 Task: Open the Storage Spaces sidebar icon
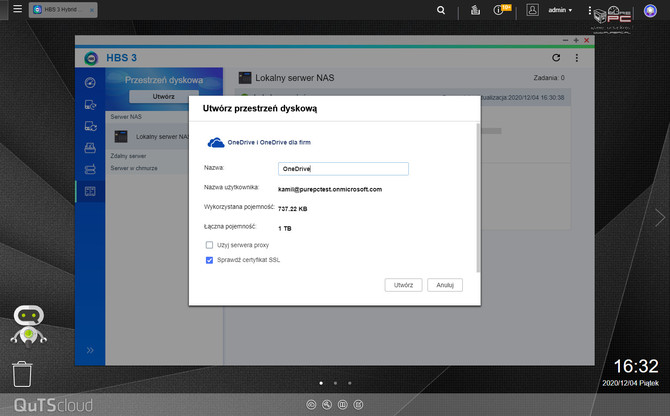[x=90, y=191]
